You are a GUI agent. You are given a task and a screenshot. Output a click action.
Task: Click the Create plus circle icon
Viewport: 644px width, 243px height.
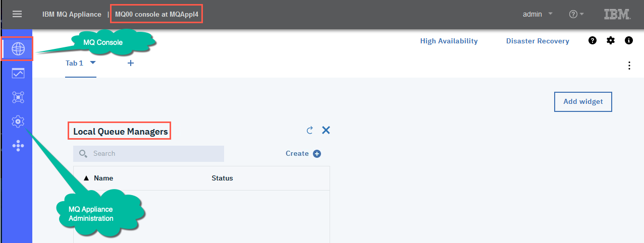317,154
